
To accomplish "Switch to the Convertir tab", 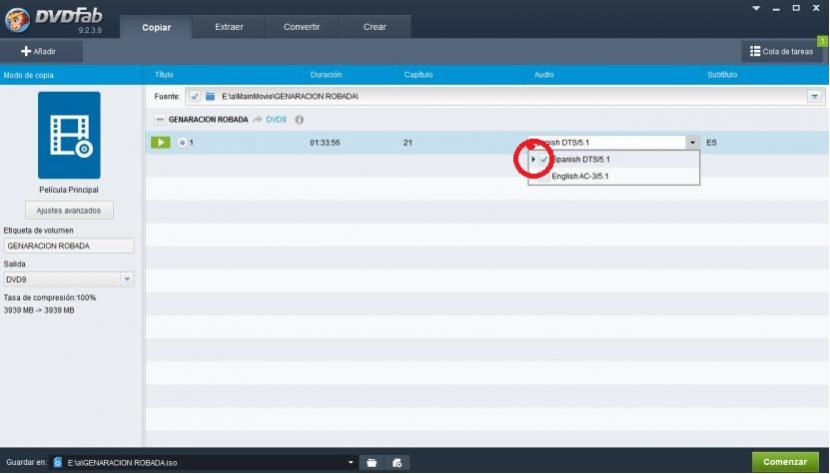I will [302, 27].
